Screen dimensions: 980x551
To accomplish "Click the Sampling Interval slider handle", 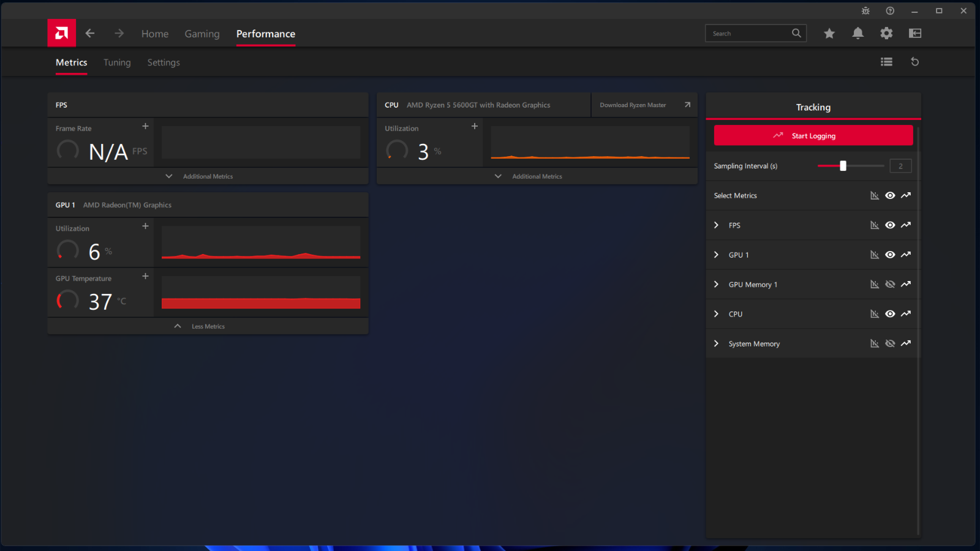I will tap(843, 166).
